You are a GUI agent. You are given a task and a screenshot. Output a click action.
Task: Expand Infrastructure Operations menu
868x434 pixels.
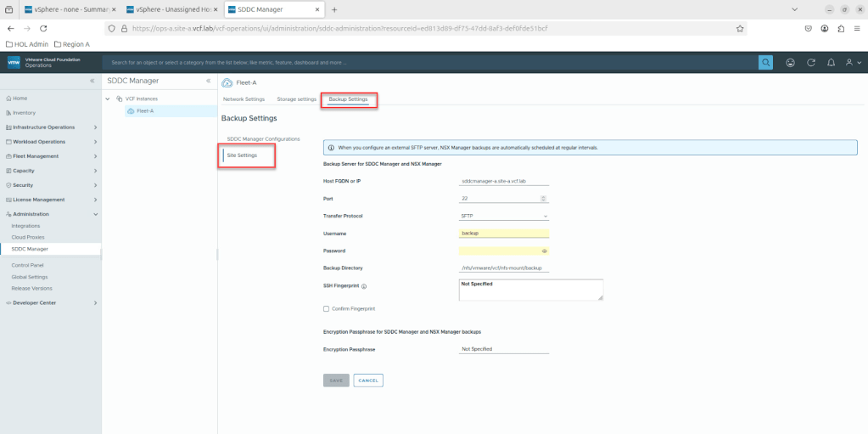pyautogui.click(x=95, y=127)
